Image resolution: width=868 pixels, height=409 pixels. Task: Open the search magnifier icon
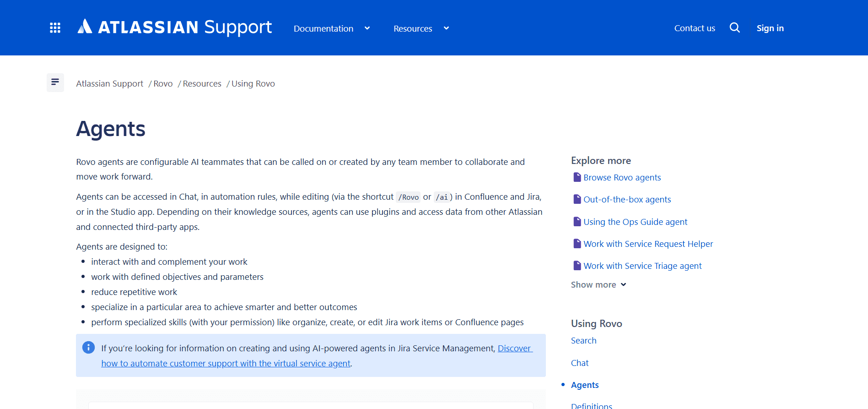735,28
